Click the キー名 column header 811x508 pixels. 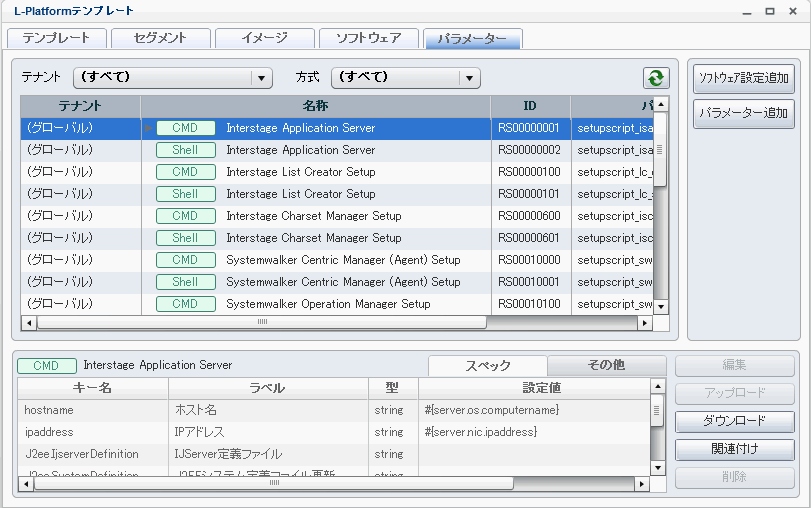tap(93, 388)
